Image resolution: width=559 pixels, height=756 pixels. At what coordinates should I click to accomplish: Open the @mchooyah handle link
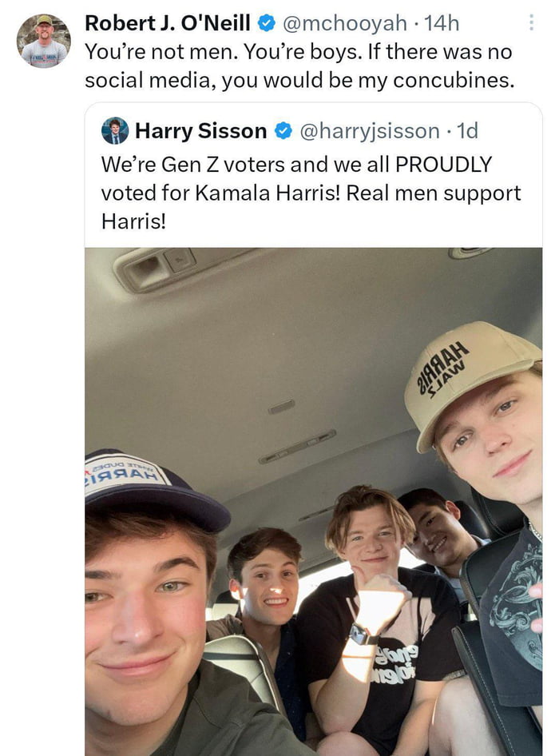(x=344, y=23)
